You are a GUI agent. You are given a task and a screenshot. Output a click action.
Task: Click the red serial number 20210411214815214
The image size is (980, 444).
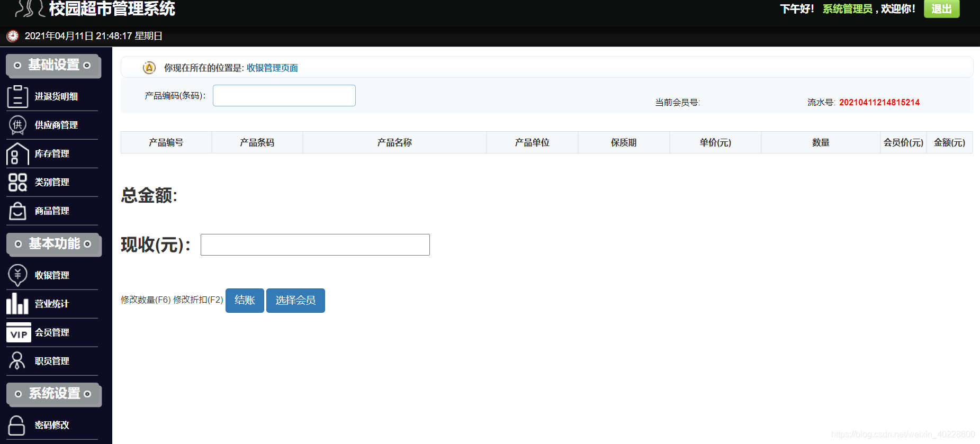(879, 102)
